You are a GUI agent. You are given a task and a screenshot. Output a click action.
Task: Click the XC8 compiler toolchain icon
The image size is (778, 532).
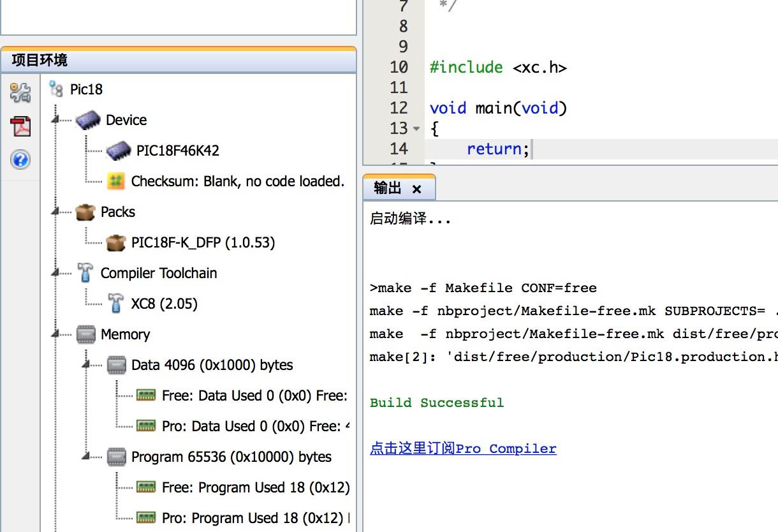[x=115, y=304]
